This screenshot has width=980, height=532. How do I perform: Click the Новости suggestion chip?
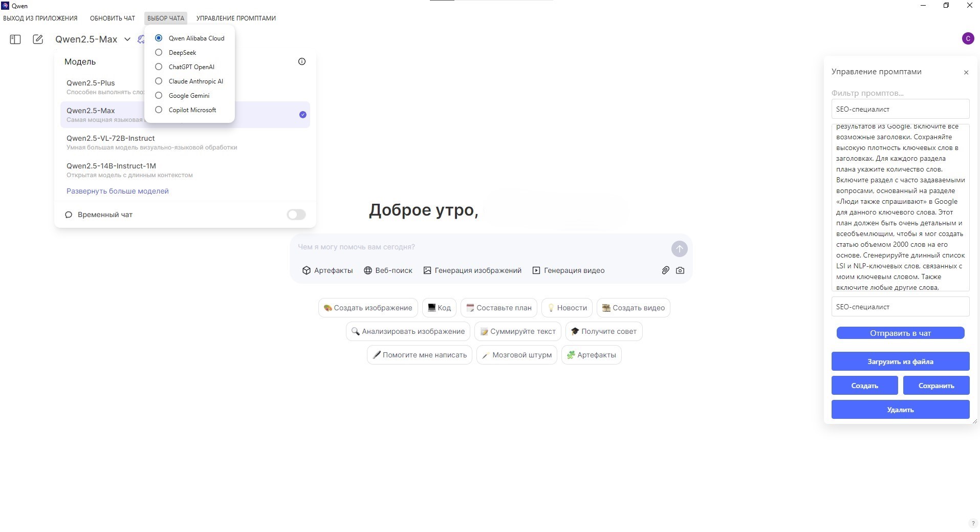tap(567, 308)
